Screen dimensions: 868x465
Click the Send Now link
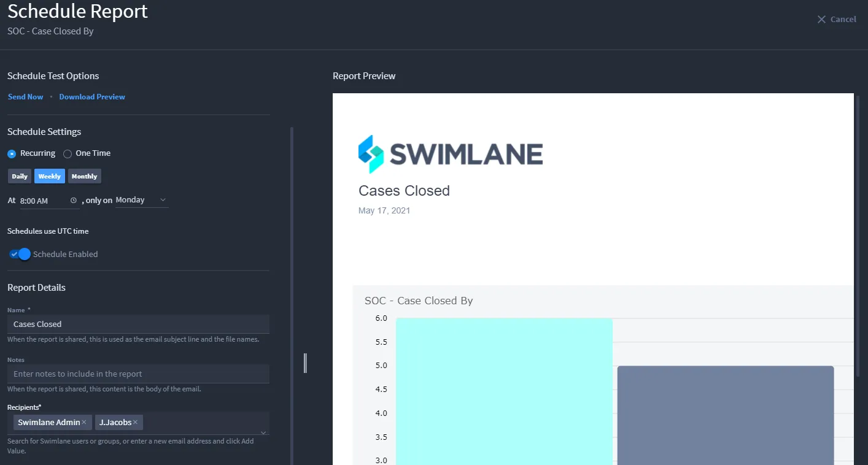pyautogui.click(x=26, y=97)
